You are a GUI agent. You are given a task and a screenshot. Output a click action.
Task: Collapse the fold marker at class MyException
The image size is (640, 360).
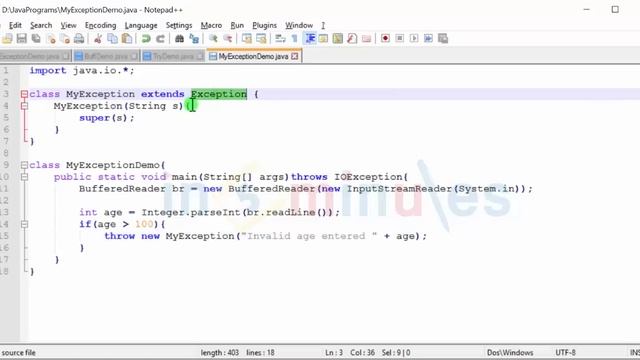pos(24,94)
